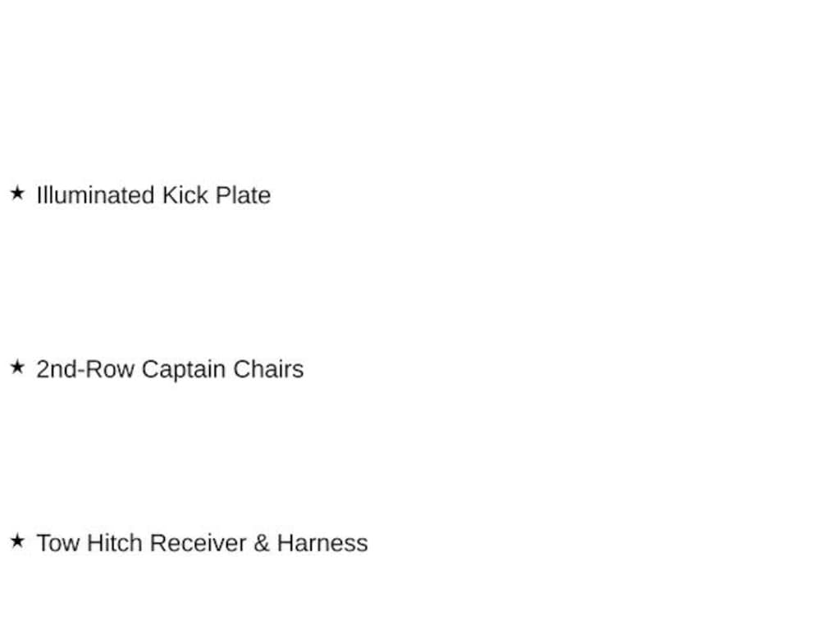Click the phrase Tow Hitch
Screen dimensions: 840x630
pyautogui.click(x=89, y=543)
